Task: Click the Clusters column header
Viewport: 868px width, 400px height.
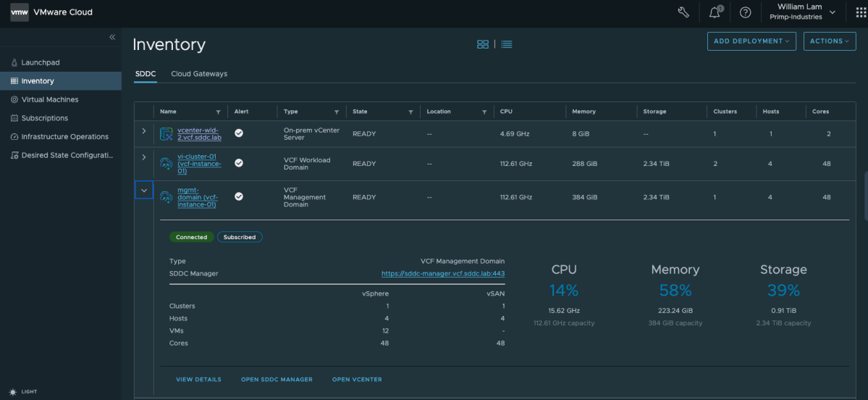Action: (x=725, y=112)
